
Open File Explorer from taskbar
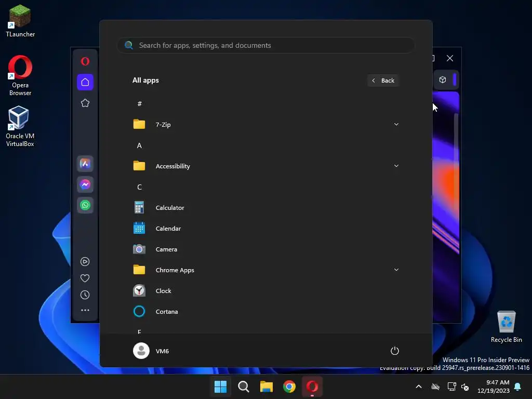pos(267,387)
